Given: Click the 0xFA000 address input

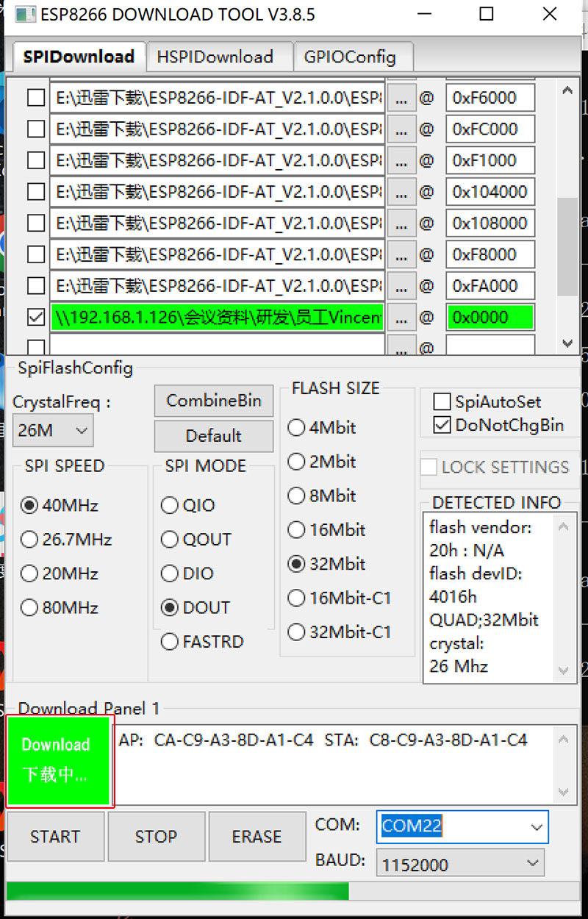Looking at the screenshot, I should tap(490, 286).
